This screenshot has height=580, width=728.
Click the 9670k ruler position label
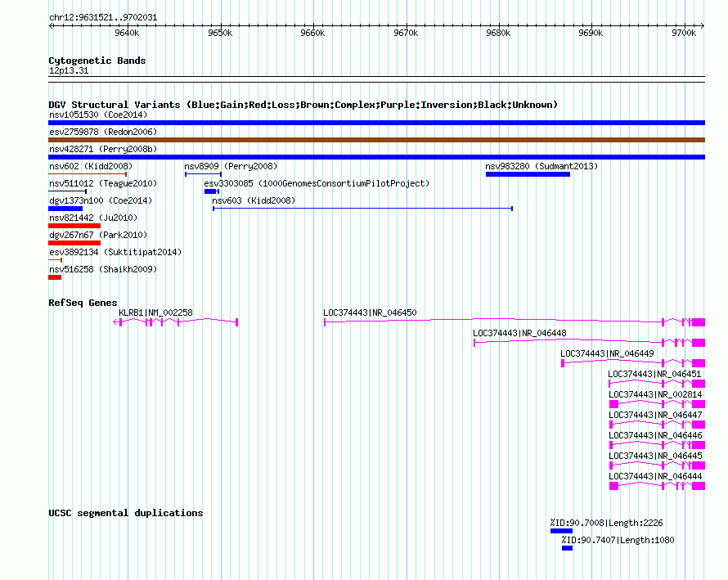406,33
